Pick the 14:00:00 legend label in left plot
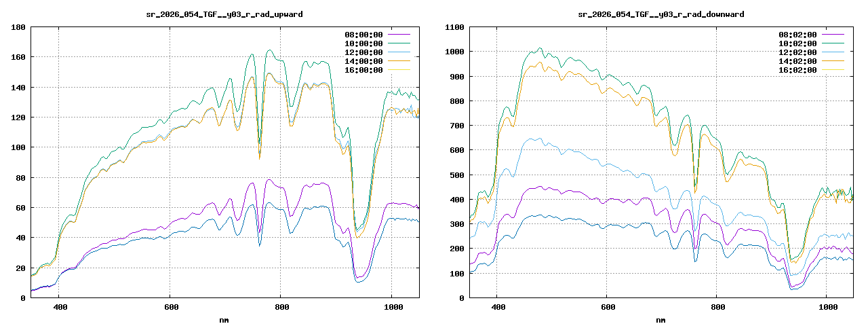 click(x=363, y=61)
